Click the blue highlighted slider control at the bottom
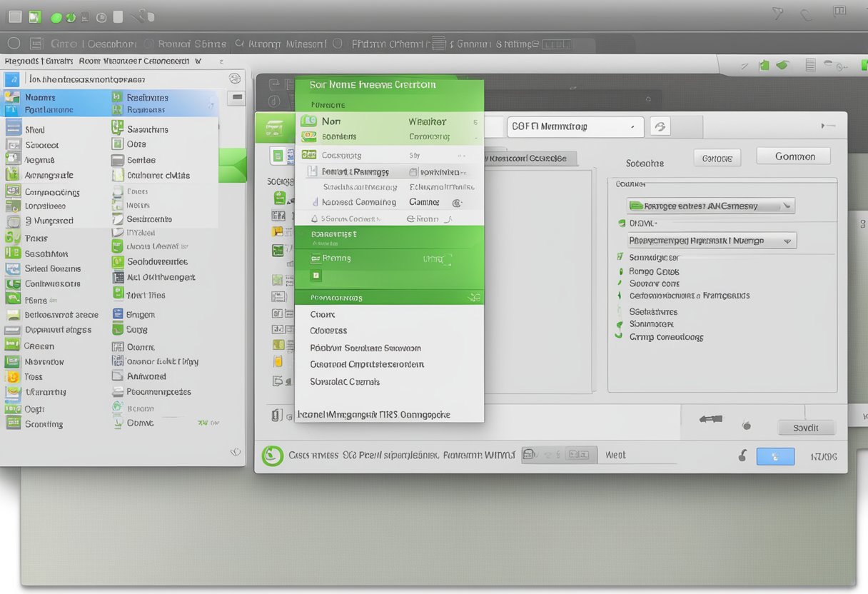 (775, 455)
